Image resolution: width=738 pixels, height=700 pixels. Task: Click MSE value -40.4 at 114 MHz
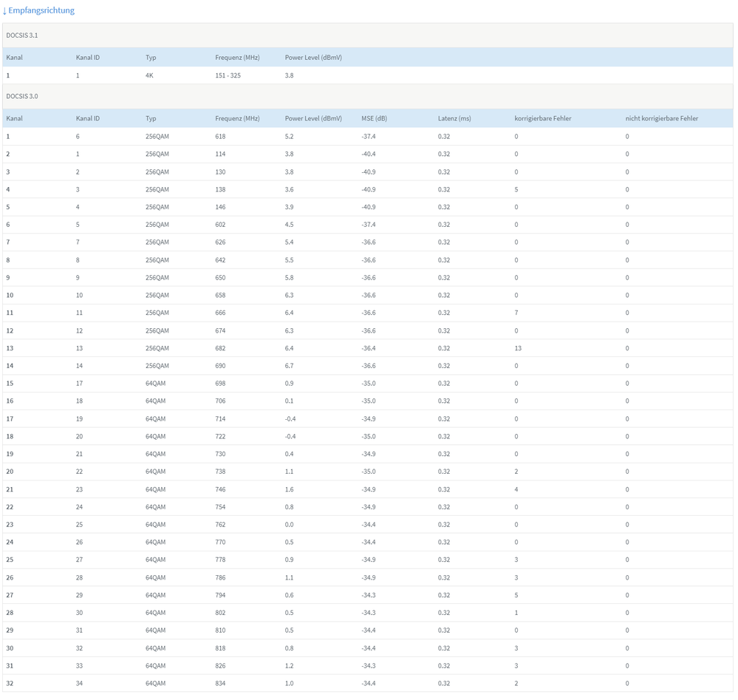coord(369,154)
